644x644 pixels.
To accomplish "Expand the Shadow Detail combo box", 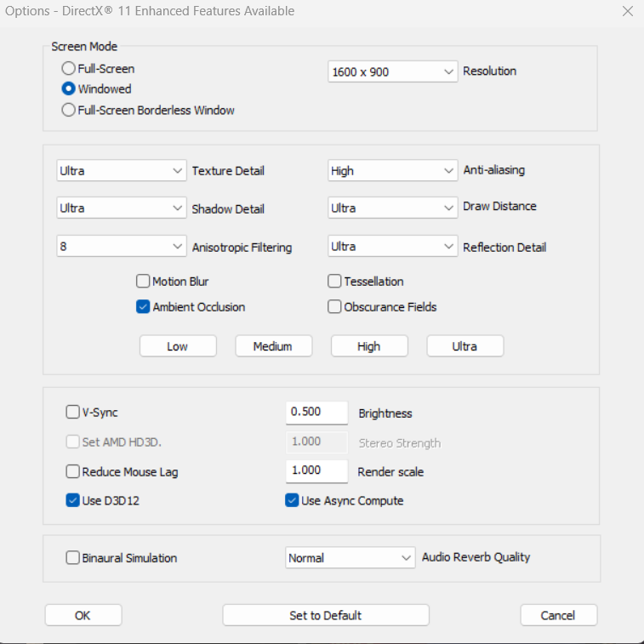I will pos(121,208).
